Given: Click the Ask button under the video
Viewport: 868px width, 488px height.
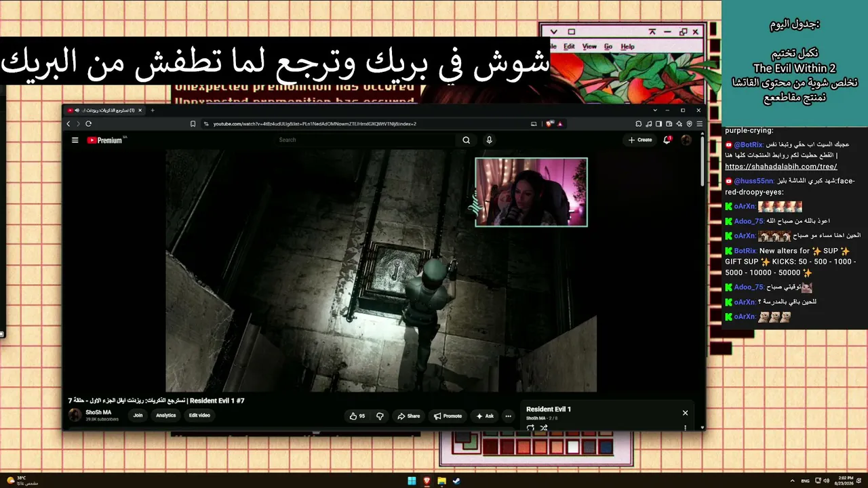Looking at the screenshot, I should click(x=485, y=416).
